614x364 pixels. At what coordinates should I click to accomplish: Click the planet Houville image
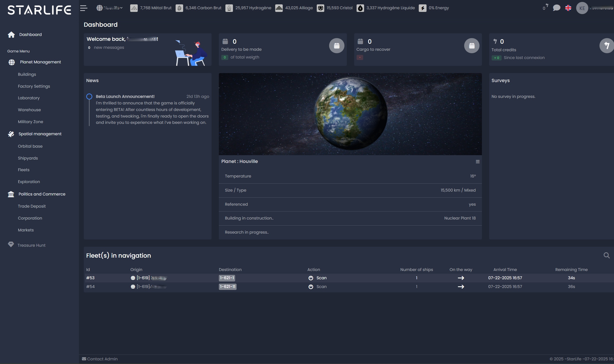pyautogui.click(x=351, y=114)
